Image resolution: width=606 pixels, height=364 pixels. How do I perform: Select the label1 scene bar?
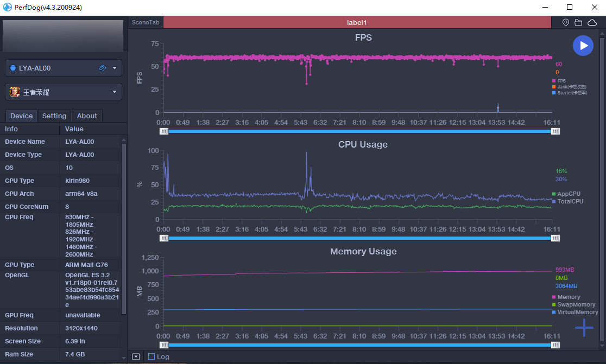point(357,23)
